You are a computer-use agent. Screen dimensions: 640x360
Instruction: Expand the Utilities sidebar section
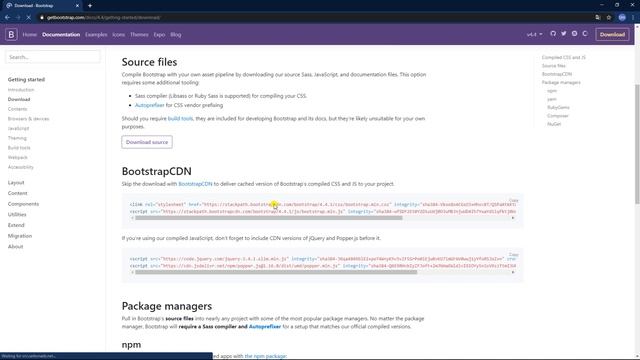tap(17, 214)
